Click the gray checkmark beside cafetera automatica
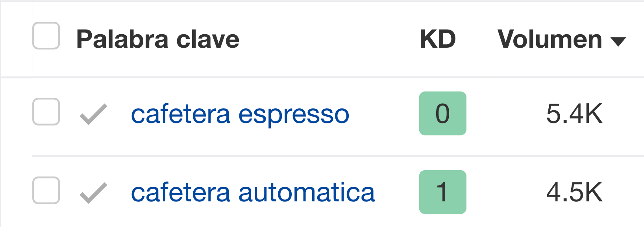Image resolution: width=644 pixels, height=227 pixels. coord(93,193)
